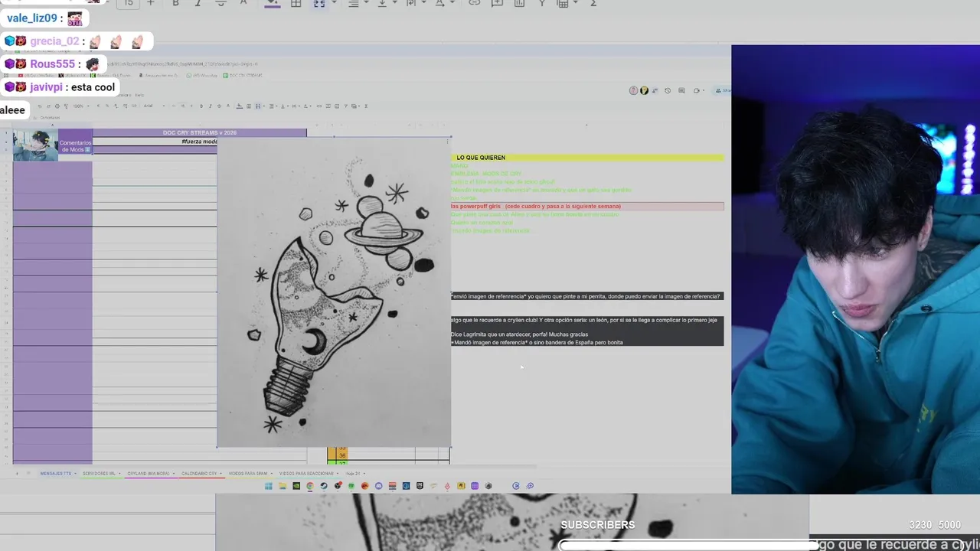Click the zoom 100% dropdown in the small Sheets toolbar

(x=80, y=106)
